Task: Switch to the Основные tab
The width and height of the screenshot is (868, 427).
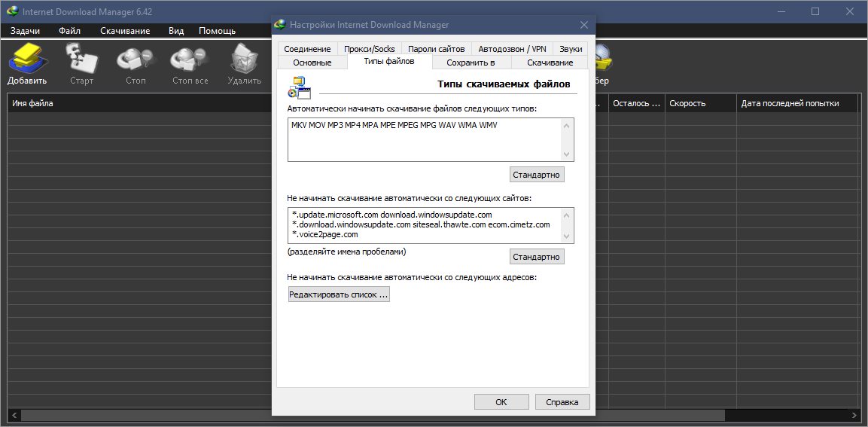Action: click(x=312, y=63)
